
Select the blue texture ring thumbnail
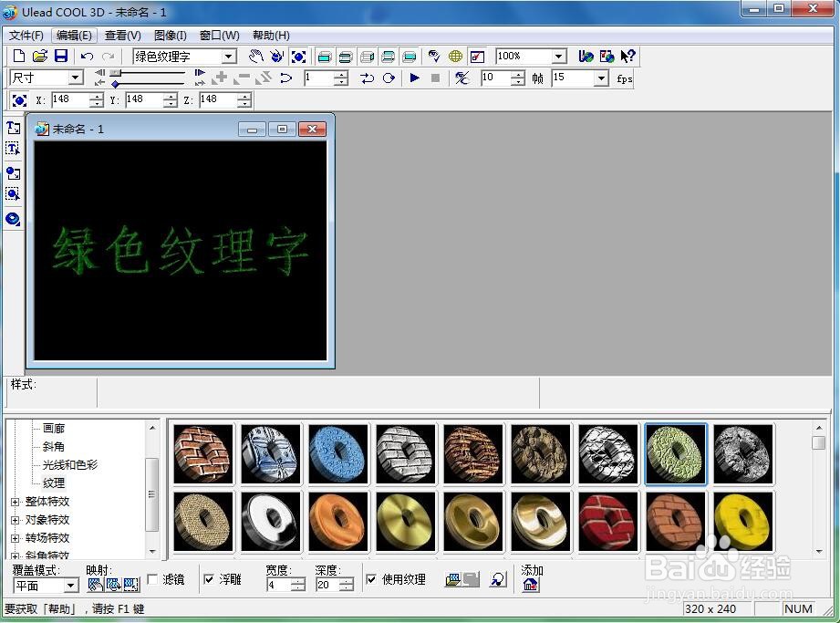coord(338,454)
